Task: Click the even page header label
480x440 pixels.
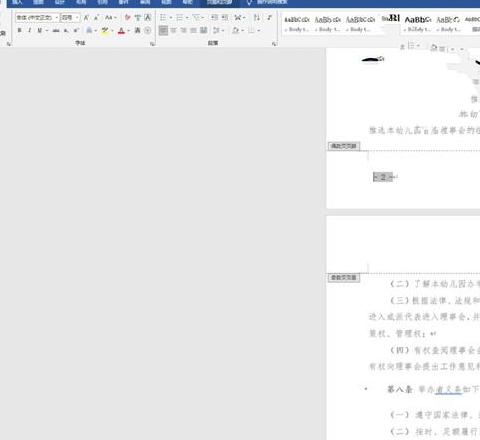Action: coord(344,277)
